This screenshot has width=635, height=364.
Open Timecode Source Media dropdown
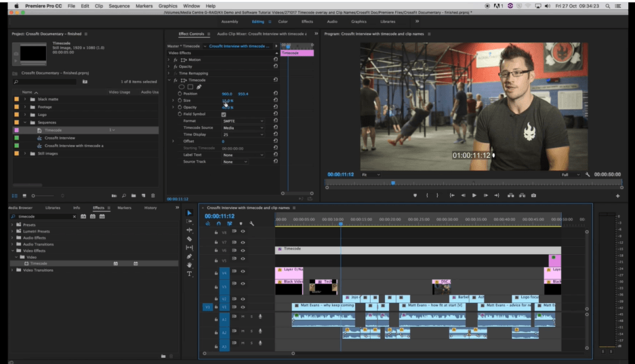point(243,128)
